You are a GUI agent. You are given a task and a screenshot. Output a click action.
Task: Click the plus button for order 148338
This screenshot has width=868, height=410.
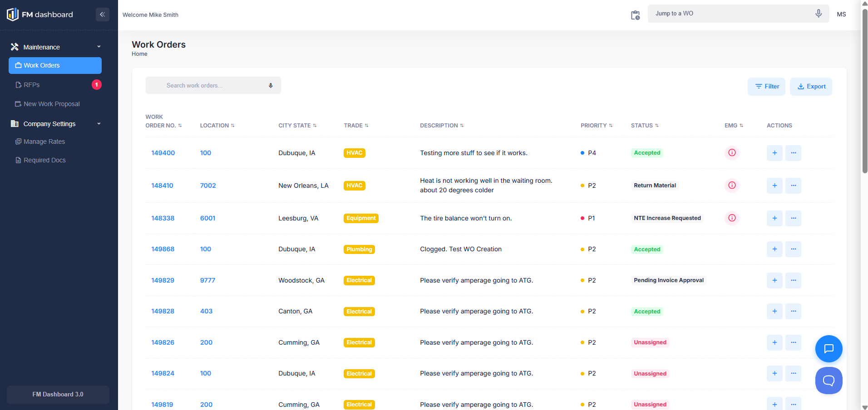pos(774,218)
